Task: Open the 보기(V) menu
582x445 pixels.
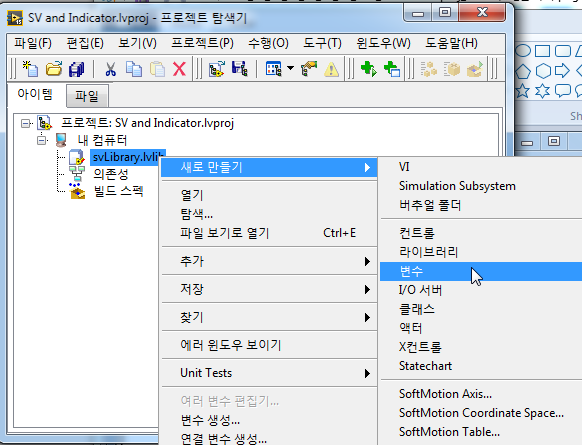Action: point(137,43)
